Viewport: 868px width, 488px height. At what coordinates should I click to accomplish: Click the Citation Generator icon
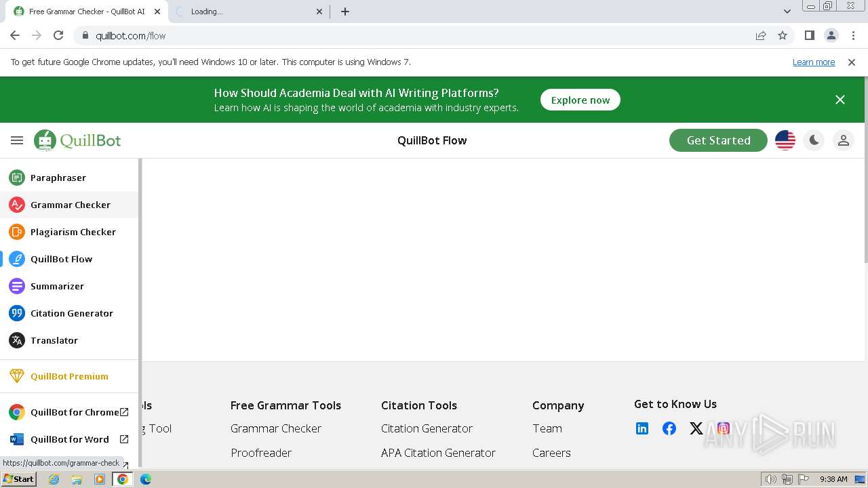[x=17, y=313]
